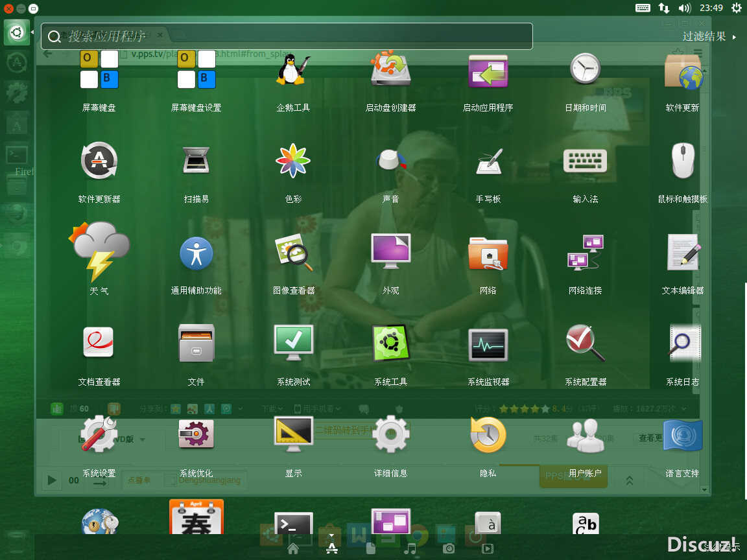Screen dimensions: 747x560
Task: Launch 文本编辑器 text editor
Action: pyautogui.click(x=684, y=252)
